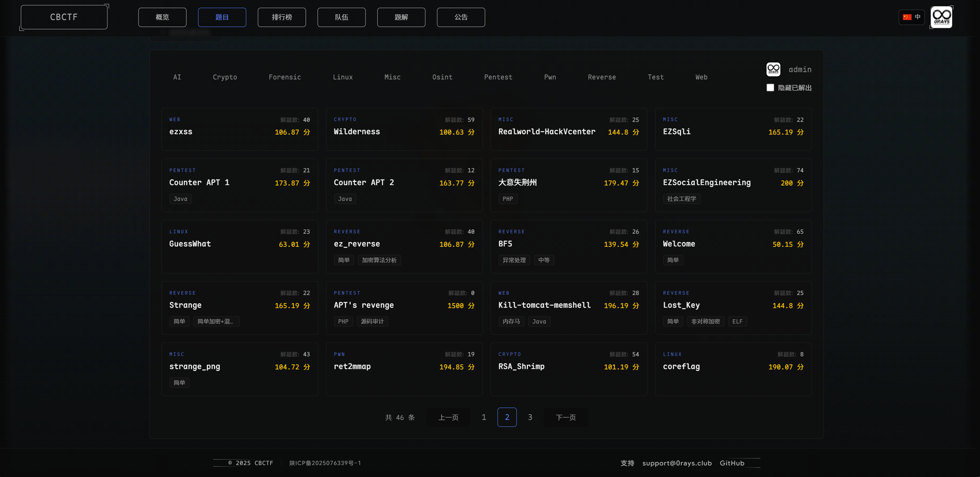This screenshot has width=980, height=477.
Task: Open the 排行榜 leaderboard
Action: click(282, 17)
